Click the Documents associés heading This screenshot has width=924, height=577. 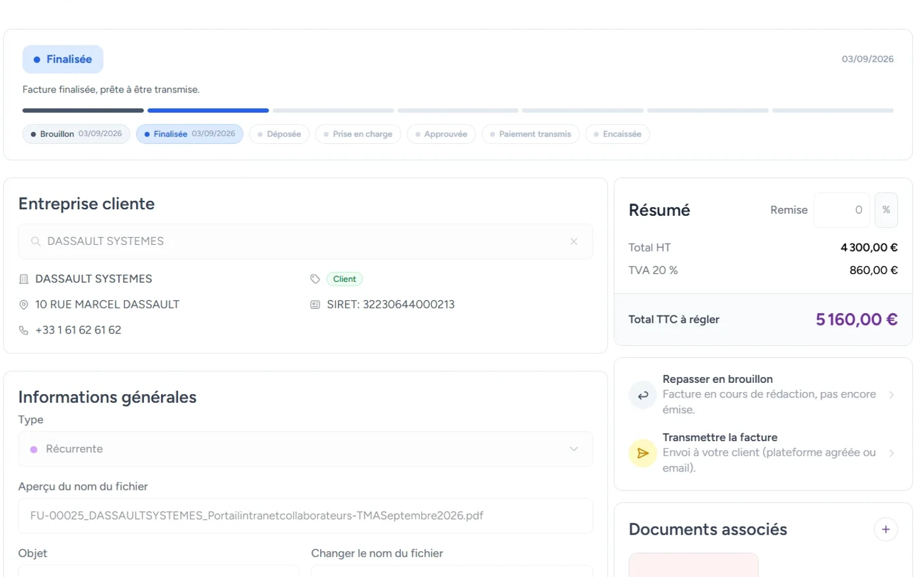(708, 529)
